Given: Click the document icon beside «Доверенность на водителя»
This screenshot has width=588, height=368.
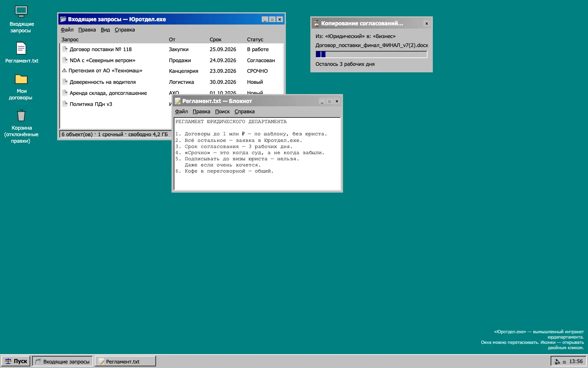Looking at the screenshot, I should [x=65, y=82].
